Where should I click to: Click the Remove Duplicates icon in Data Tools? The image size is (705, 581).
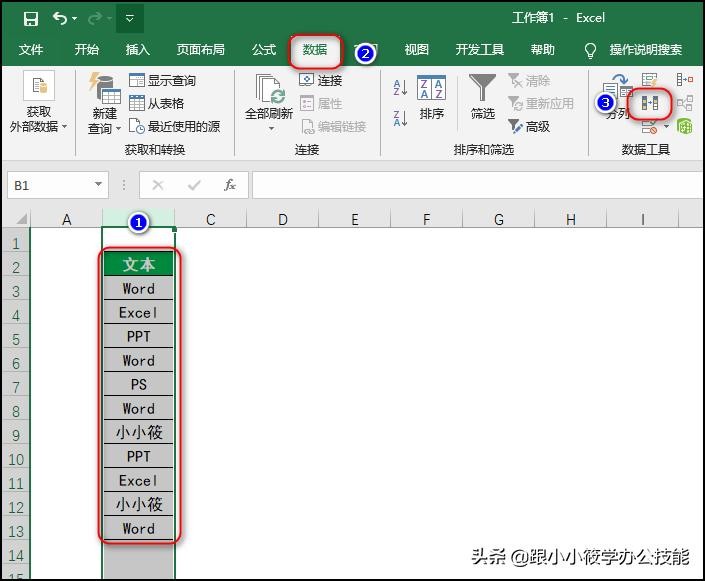[650, 103]
